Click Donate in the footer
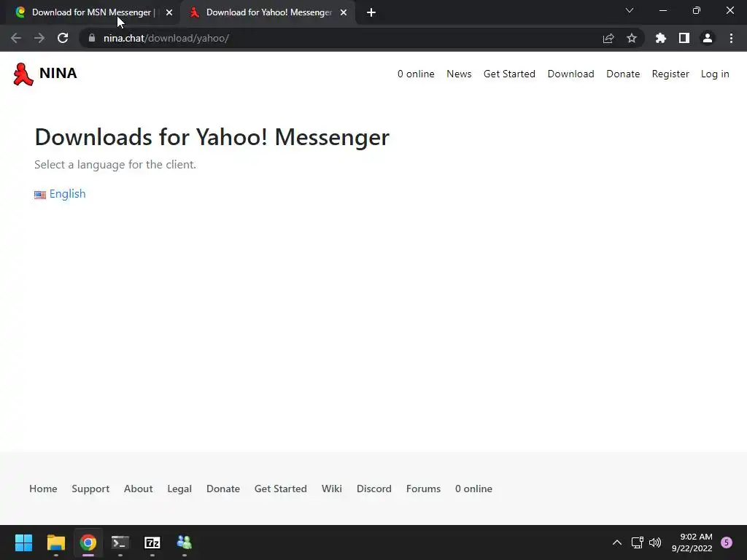Screen dimensions: 747x560 click(x=223, y=489)
